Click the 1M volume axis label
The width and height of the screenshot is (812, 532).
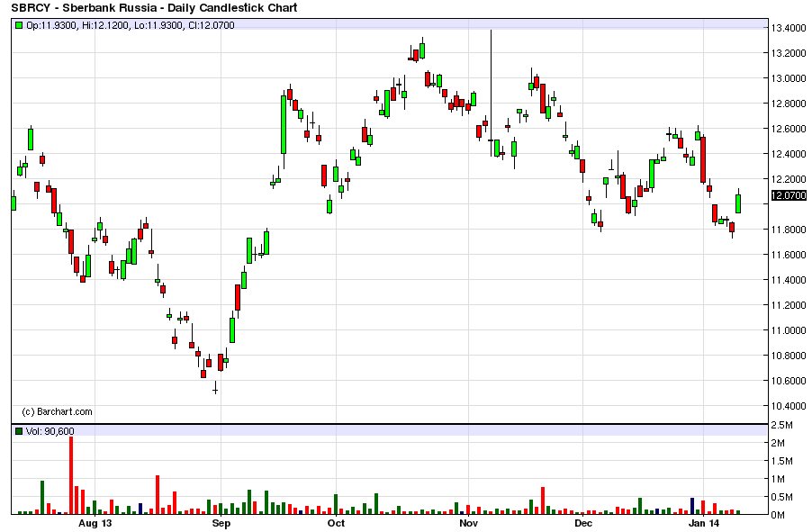pos(777,479)
